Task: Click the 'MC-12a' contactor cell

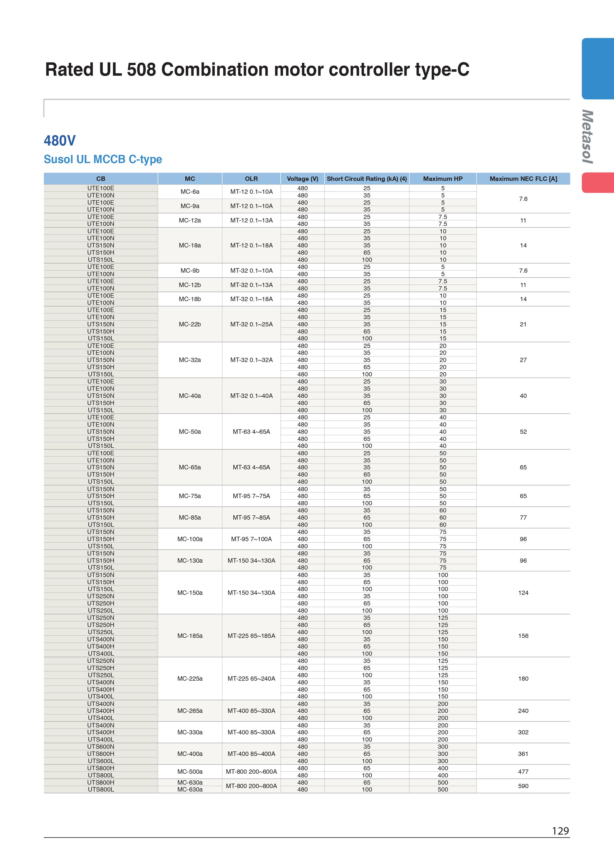Action: (190, 220)
